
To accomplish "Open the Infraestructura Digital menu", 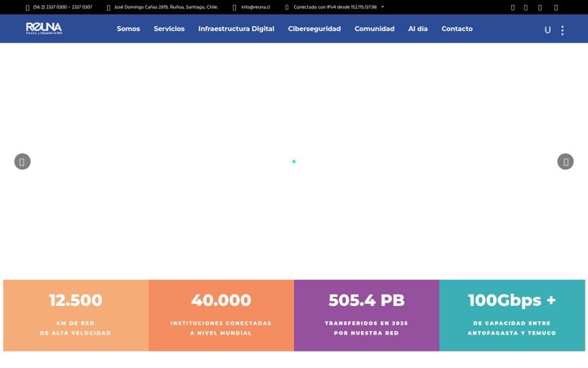I will pos(236,29).
